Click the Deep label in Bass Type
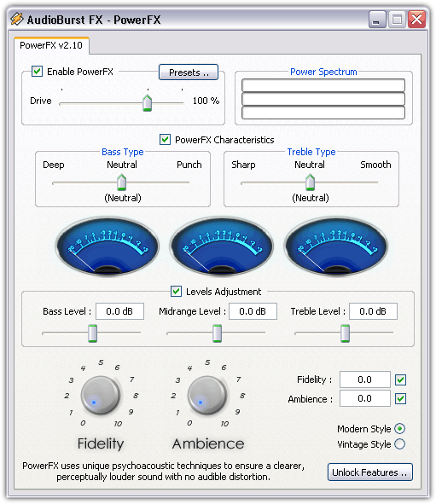436x504 pixels. coord(54,165)
